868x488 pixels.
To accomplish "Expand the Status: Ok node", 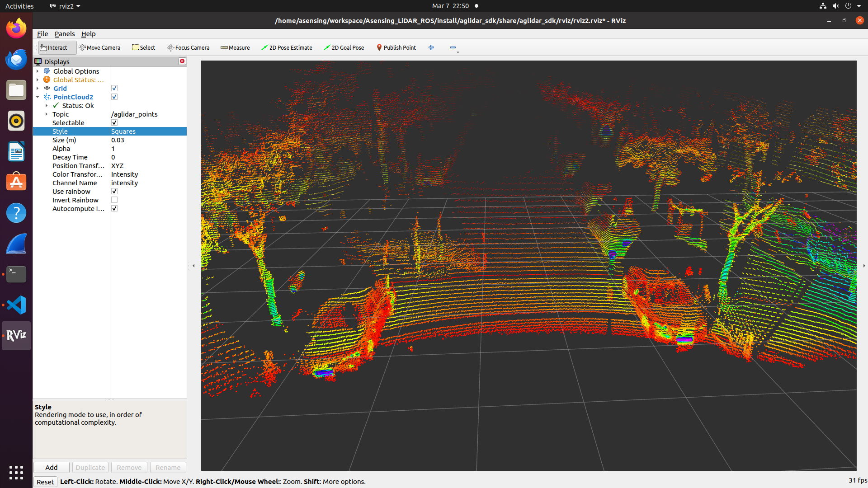I will (x=47, y=105).
